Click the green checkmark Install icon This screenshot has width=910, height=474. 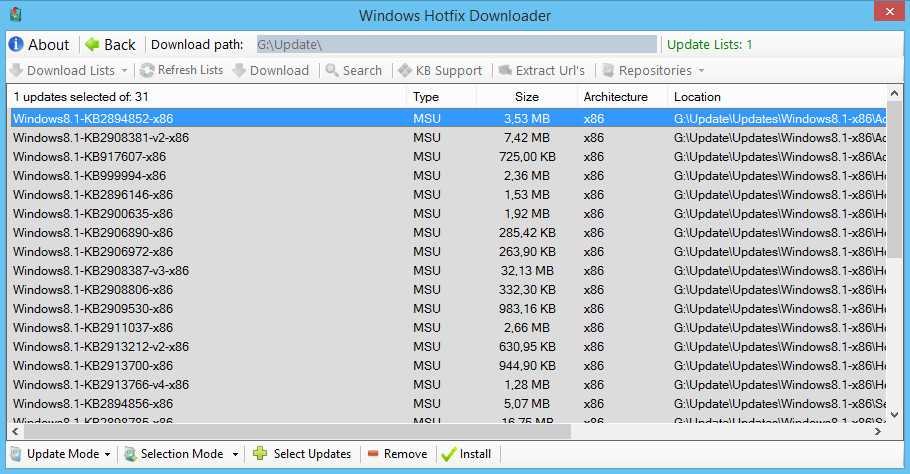448,454
